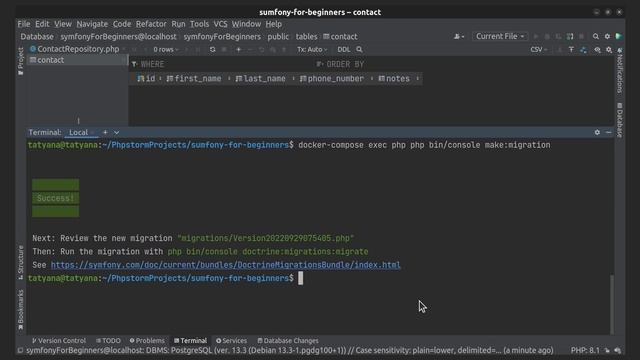
Task: Click the reload page icon in data toolbar
Action: pyautogui.click(x=212, y=49)
